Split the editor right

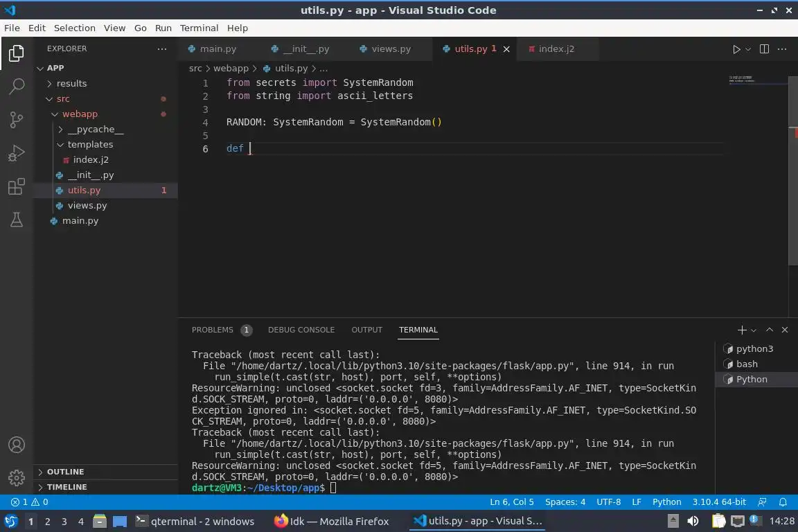(764, 49)
